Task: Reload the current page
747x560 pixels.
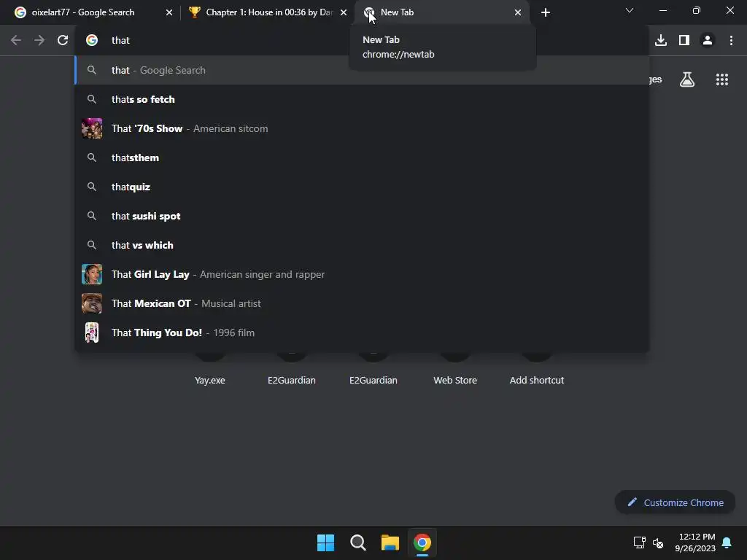Action: point(63,41)
